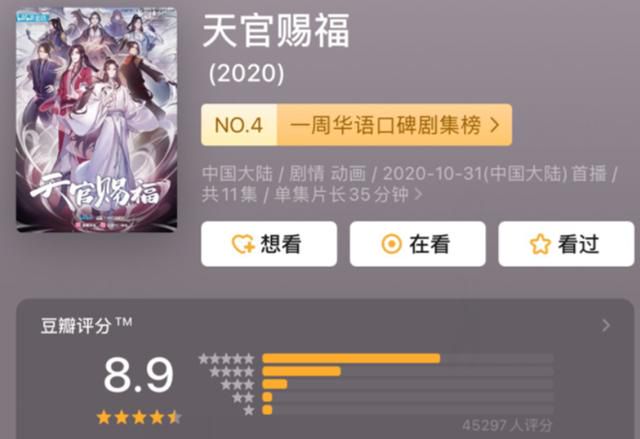
Task: Tap the four-star rating bar
Action: 408,371
